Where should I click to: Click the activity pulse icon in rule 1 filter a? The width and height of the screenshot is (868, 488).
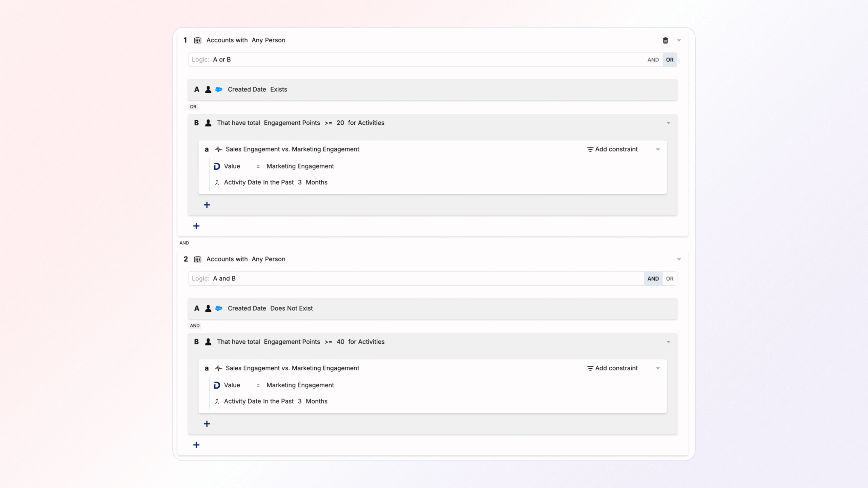coord(219,149)
